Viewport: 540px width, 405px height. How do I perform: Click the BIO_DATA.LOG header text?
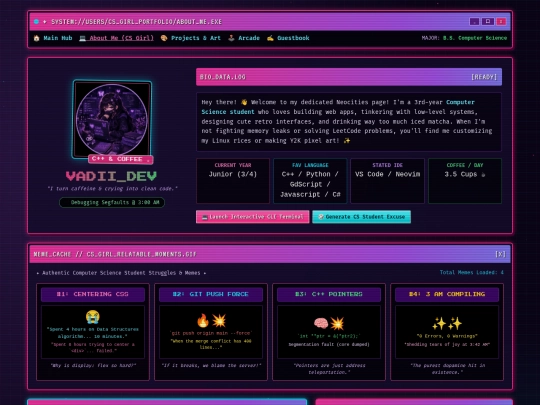[x=222, y=77]
